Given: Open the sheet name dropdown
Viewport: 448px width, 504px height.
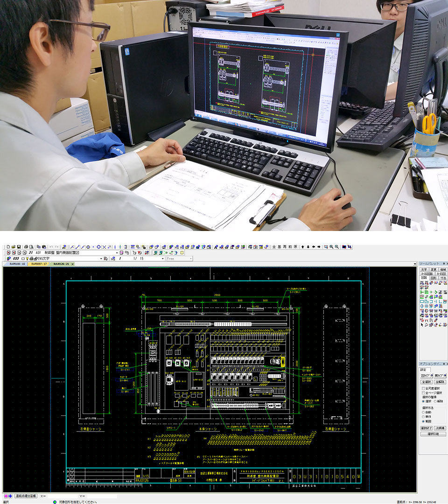Looking at the screenshot, I should click(117, 252).
